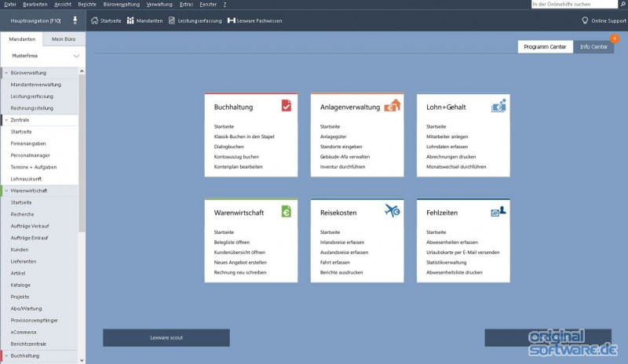Select Termine + Aufgaben in sidebar
The width and height of the screenshot is (628, 364).
[x=34, y=167]
